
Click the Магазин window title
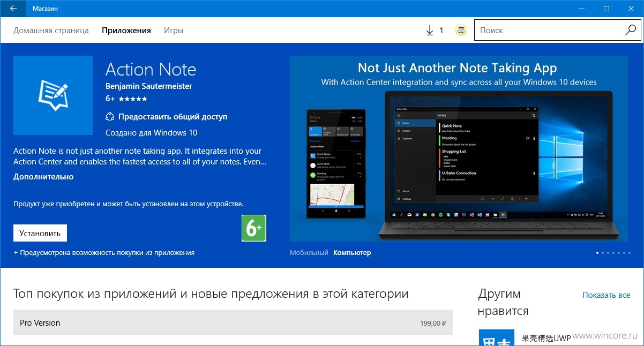(x=46, y=9)
